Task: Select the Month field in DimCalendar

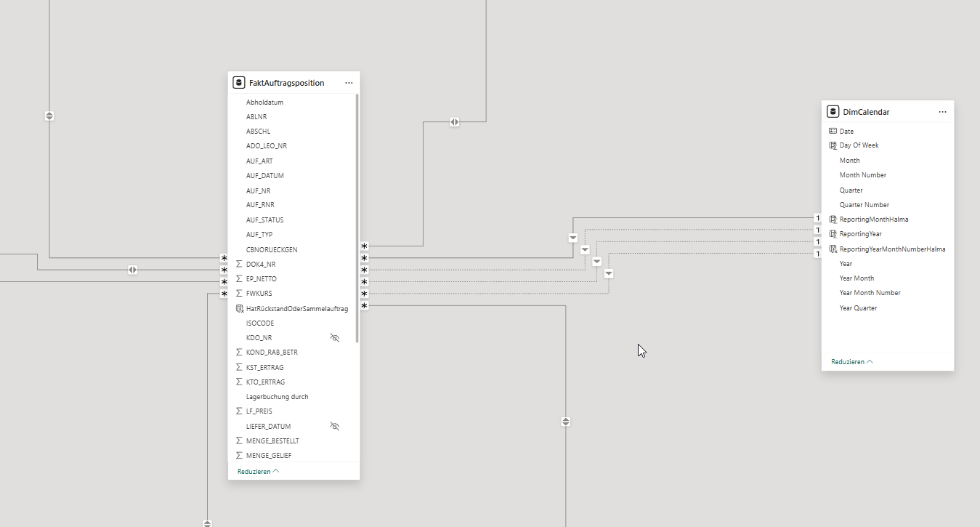Action: pyautogui.click(x=849, y=160)
